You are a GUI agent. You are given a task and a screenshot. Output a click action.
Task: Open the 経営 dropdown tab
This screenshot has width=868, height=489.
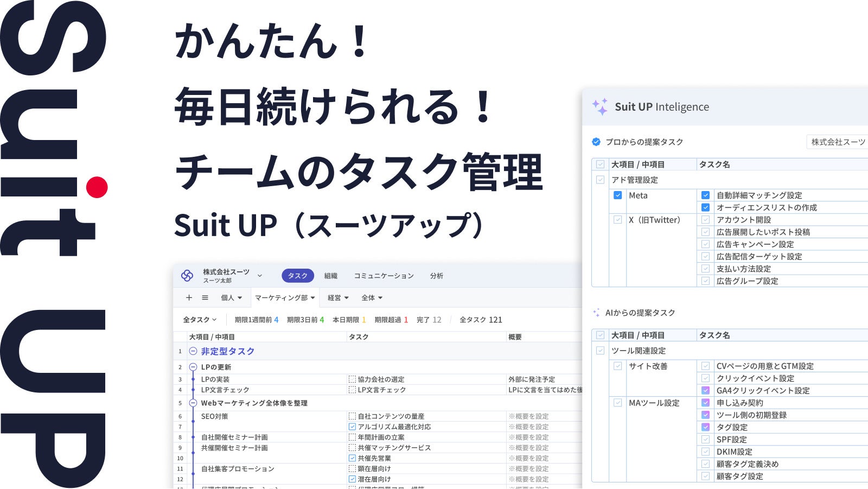click(338, 297)
